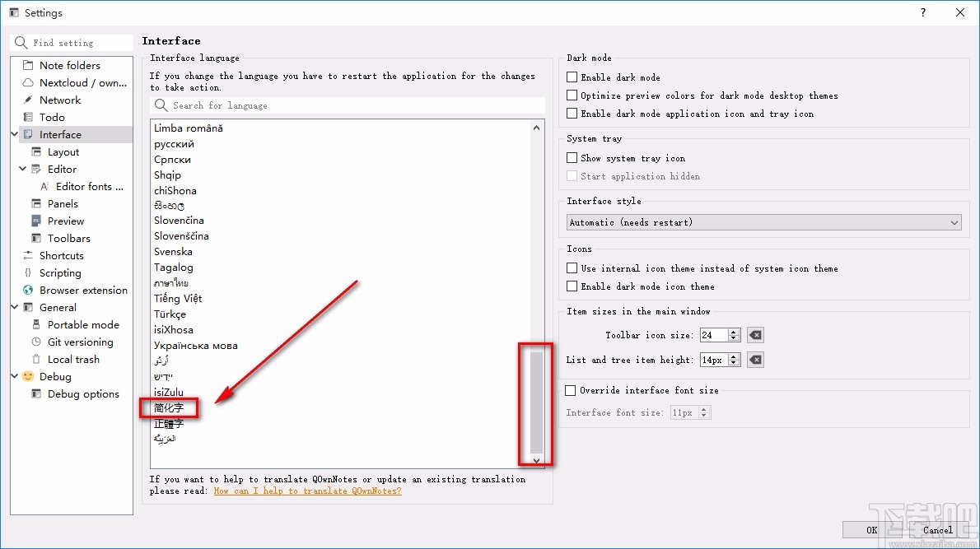
Task: Click the General settings icon
Action: pos(27,307)
